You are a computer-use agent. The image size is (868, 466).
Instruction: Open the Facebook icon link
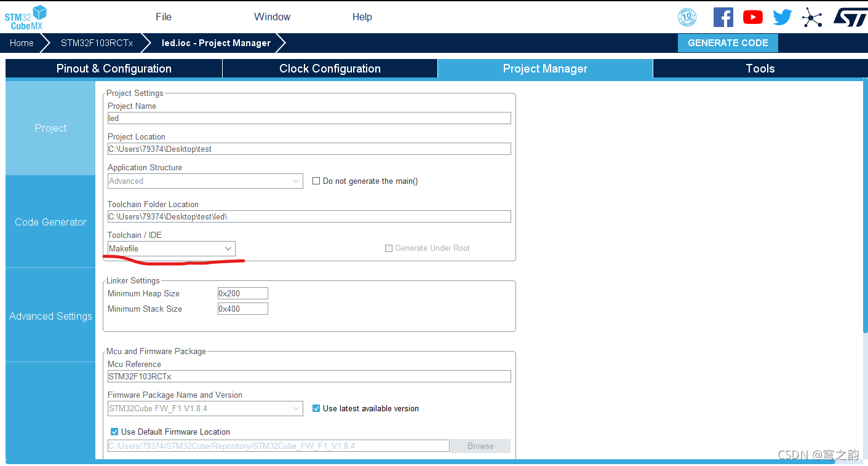tap(723, 17)
